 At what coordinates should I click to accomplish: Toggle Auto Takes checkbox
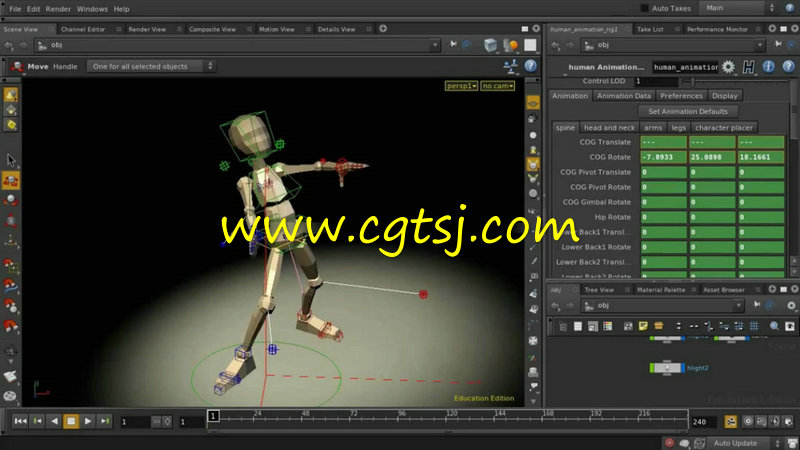pos(644,8)
